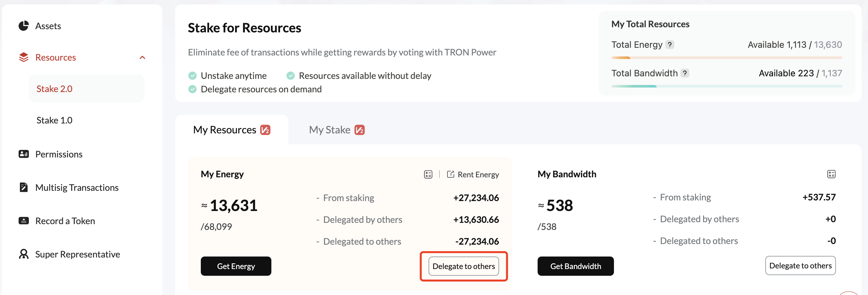Screen dimensions: 868x295
Task: Click the ≈ 13,631 energy amount
Action: (229, 206)
